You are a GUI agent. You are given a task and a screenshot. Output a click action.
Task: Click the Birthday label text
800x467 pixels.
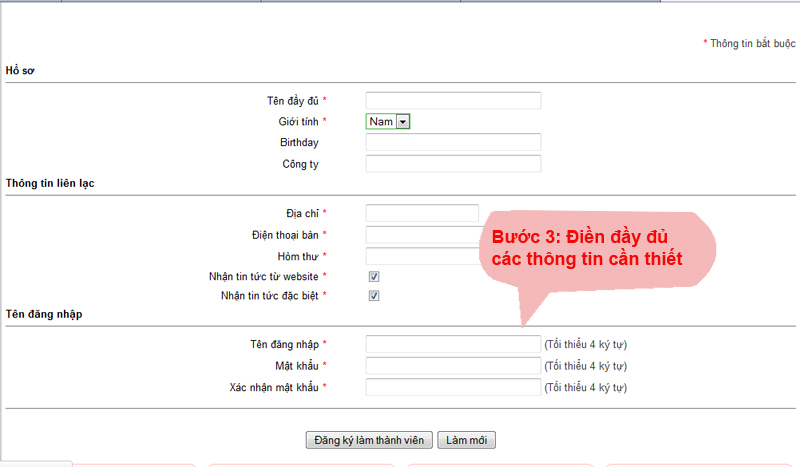click(299, 142)
